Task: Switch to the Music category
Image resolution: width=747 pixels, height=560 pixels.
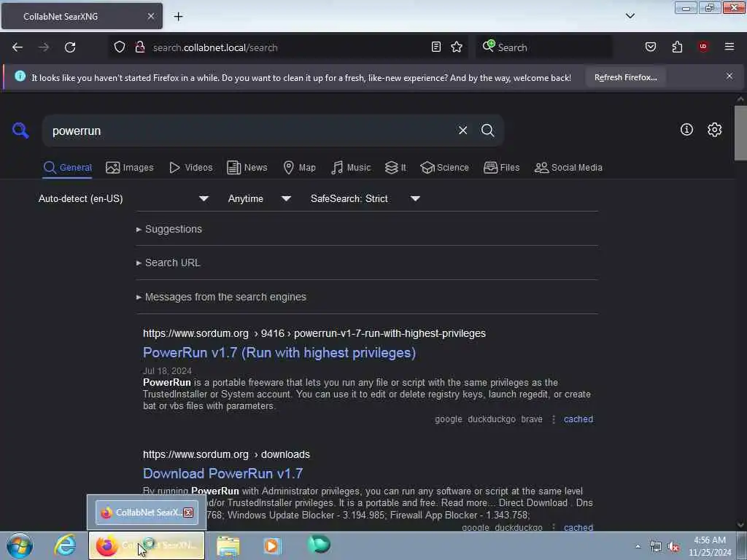Action: pos(351,168)
